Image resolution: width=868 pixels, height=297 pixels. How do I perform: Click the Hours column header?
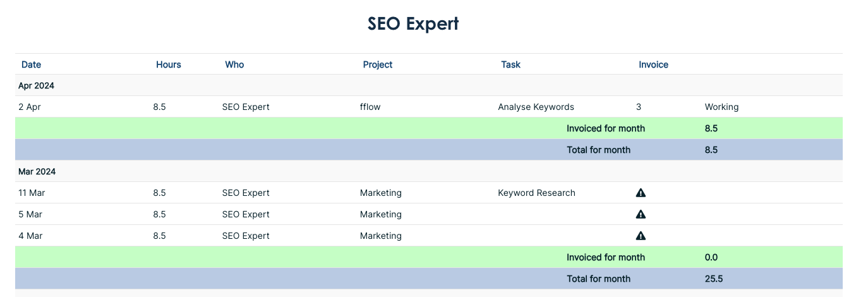pos(169,64)
